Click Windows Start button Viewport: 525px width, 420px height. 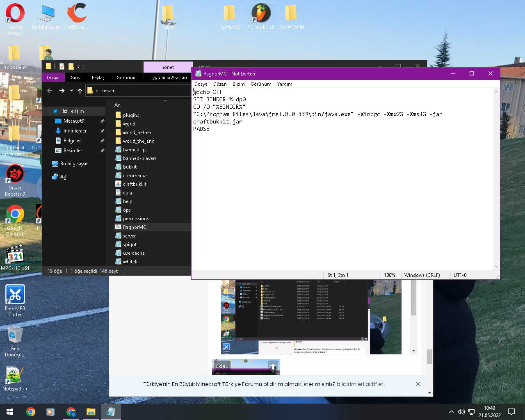(x=10, y=412)
